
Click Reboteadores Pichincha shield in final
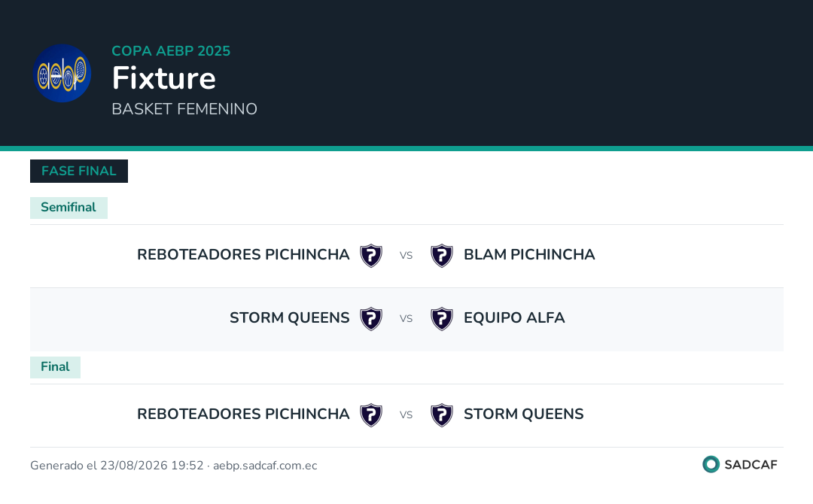(371, 415)
